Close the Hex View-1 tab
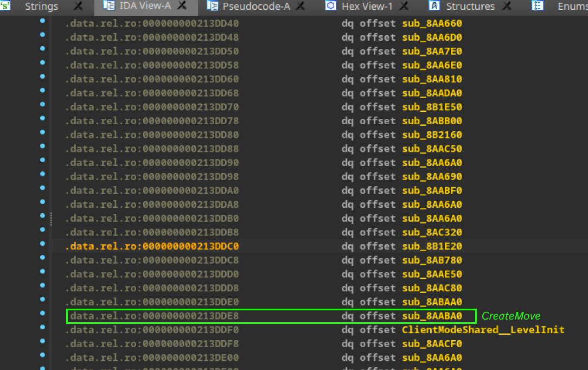The width and height of the screenshot is (588, 370). tap(403, 7)
